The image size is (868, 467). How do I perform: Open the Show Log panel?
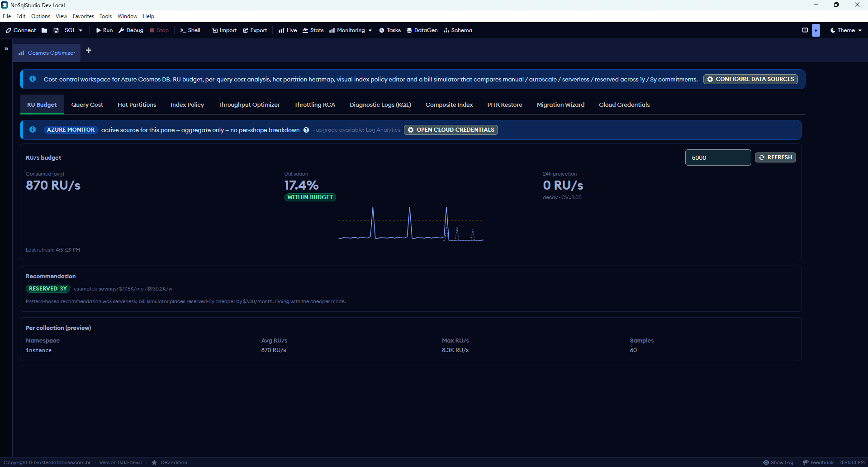click(x=778, y=462)
